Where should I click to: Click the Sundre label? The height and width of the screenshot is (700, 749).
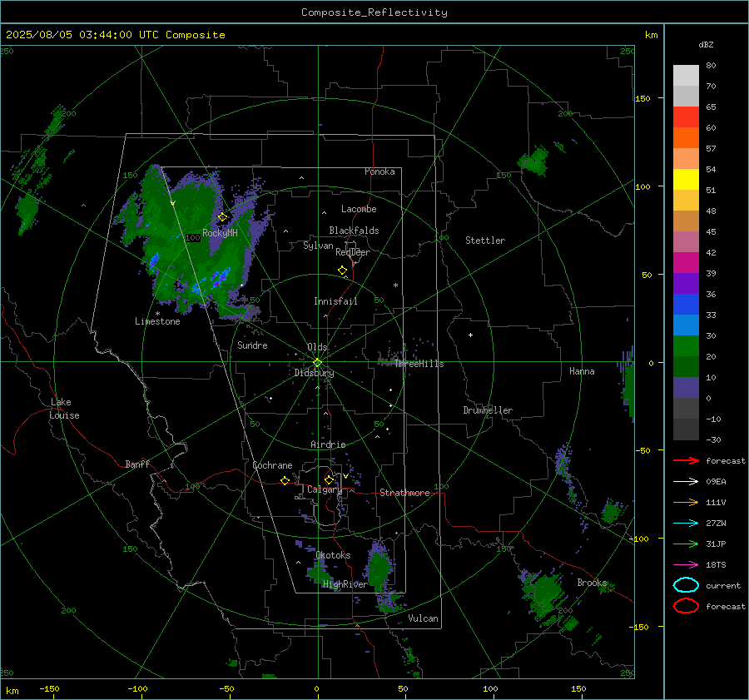(x=252, y=345)
